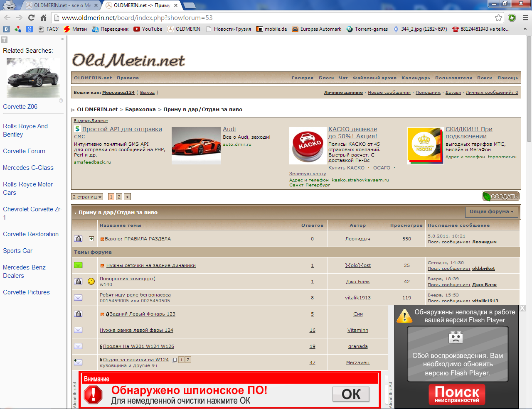Bookmark this page with the star icon
This screenshot has width=532, height=409.
pos(498,17)
